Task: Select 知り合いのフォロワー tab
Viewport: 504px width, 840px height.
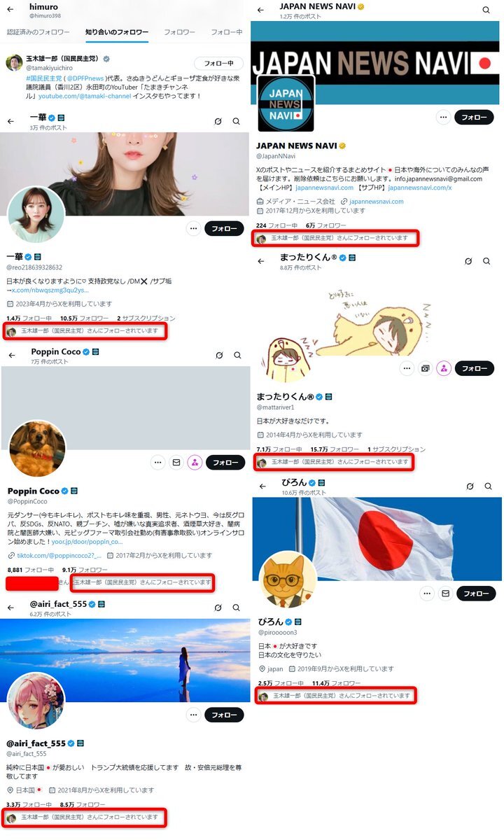Action: (x=117, y=32)
